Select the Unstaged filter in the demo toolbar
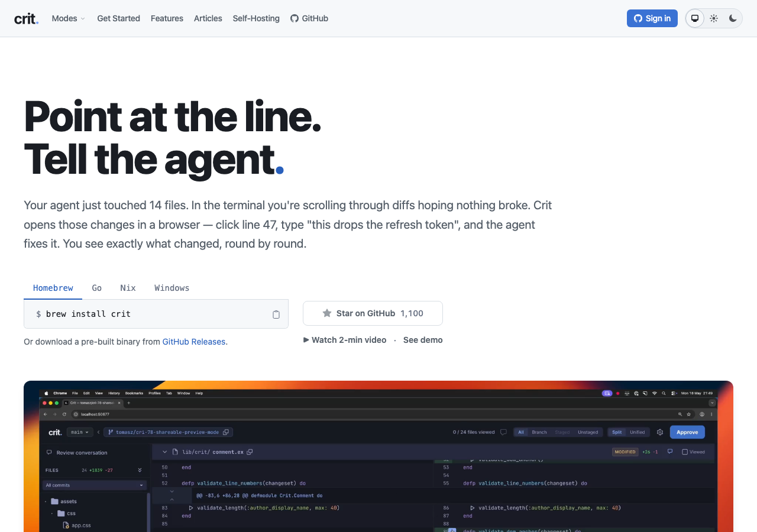757x532 pixels. [588, 432]
